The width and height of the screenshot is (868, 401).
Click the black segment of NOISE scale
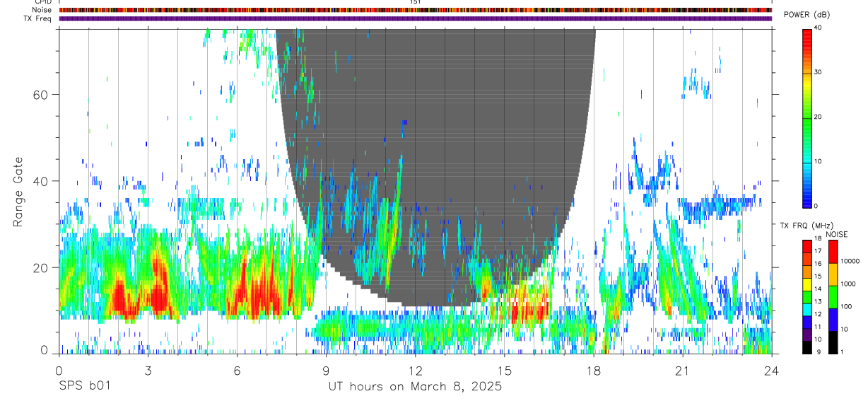(832, 342)
